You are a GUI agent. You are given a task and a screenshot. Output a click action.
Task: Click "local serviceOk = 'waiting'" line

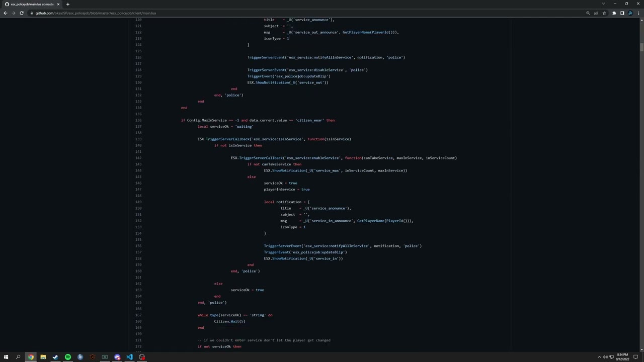coord(225,126)
